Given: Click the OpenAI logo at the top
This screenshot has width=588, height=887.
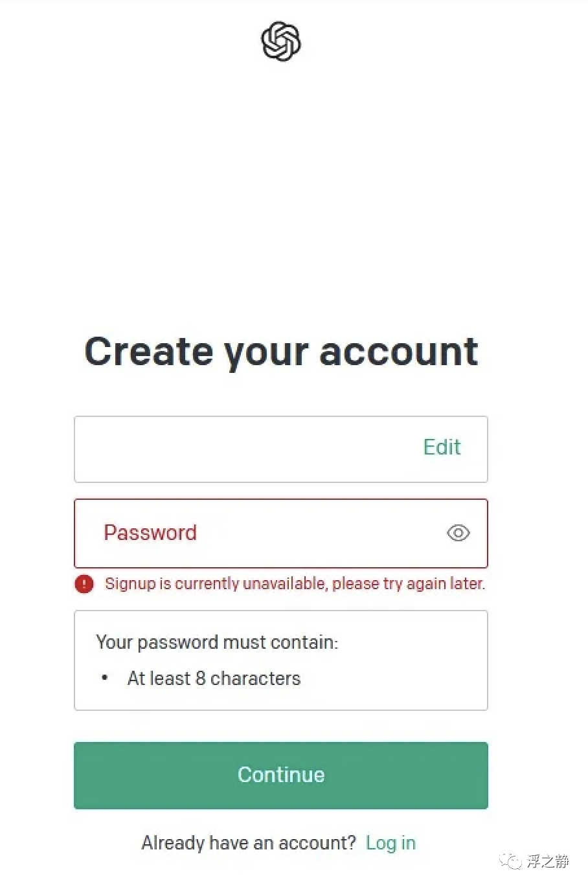Looking at the screenshot, I should [x=281, y=42].
